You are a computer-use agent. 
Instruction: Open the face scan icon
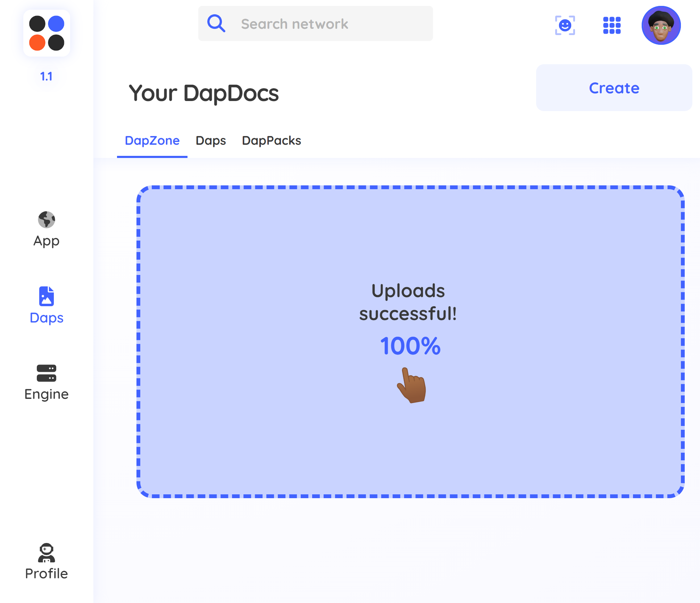coord(565,25)
